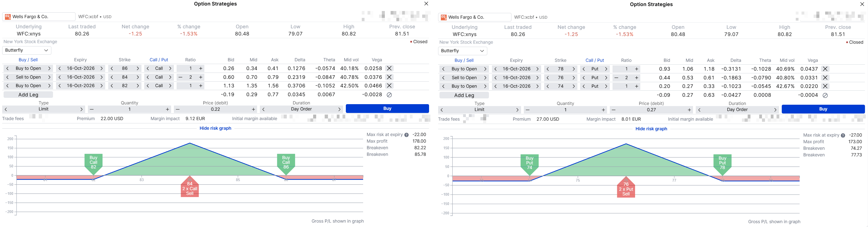Viewport: 868px width, 227px height.
Task: Buy the call butterfly at 0.22
Action: pyautogui.click(x=387, y=109)
